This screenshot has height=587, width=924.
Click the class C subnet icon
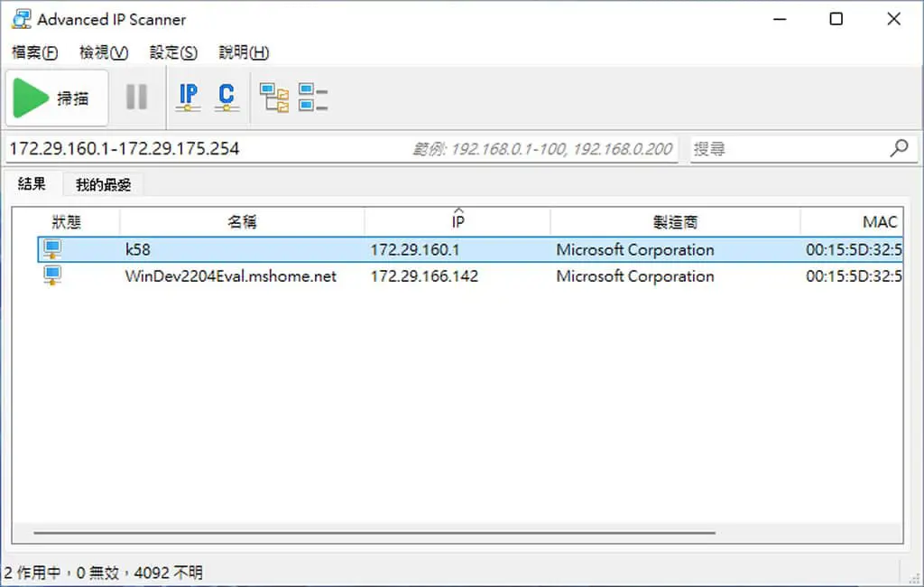226,98
